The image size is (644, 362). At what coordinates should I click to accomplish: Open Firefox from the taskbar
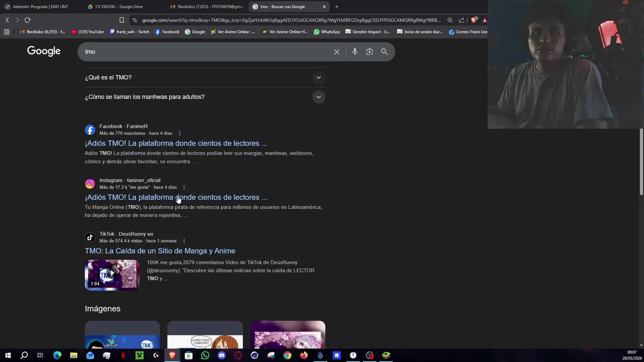coord(304,355)
